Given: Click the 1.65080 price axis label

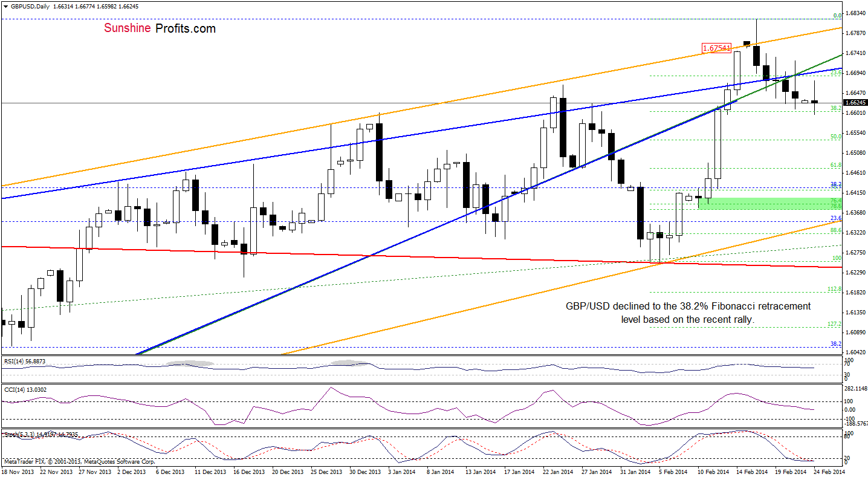Looking at the screenshot, I should point(856,152).
